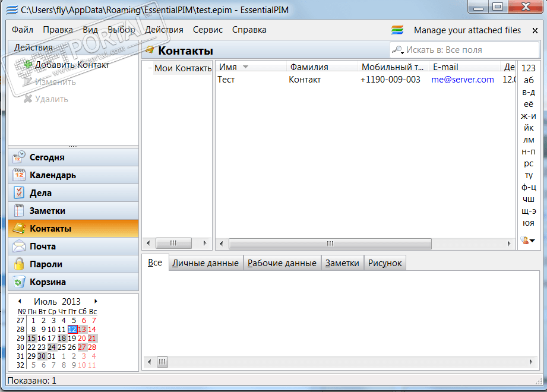Open the Справка menu

[x=249, y=30]
